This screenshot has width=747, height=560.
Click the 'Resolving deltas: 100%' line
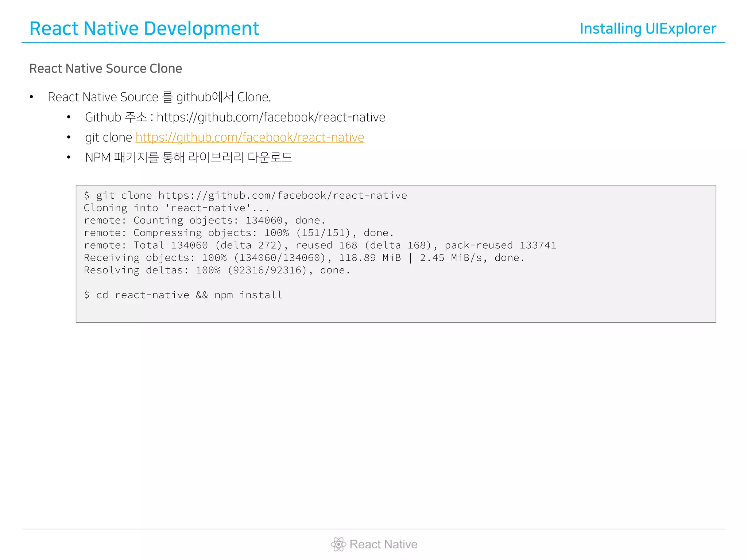[x=217, y=270]
